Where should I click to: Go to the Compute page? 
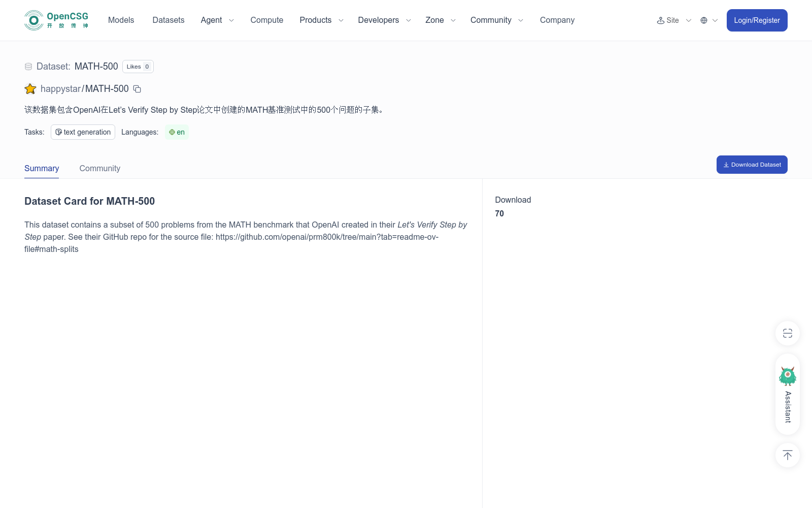click(x=267, y=20)
